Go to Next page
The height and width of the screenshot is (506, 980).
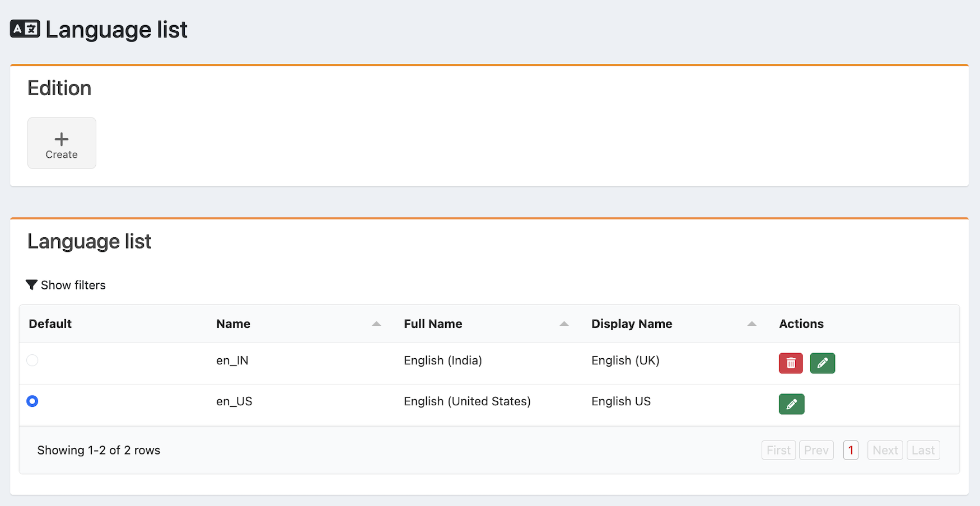(885, 450)
